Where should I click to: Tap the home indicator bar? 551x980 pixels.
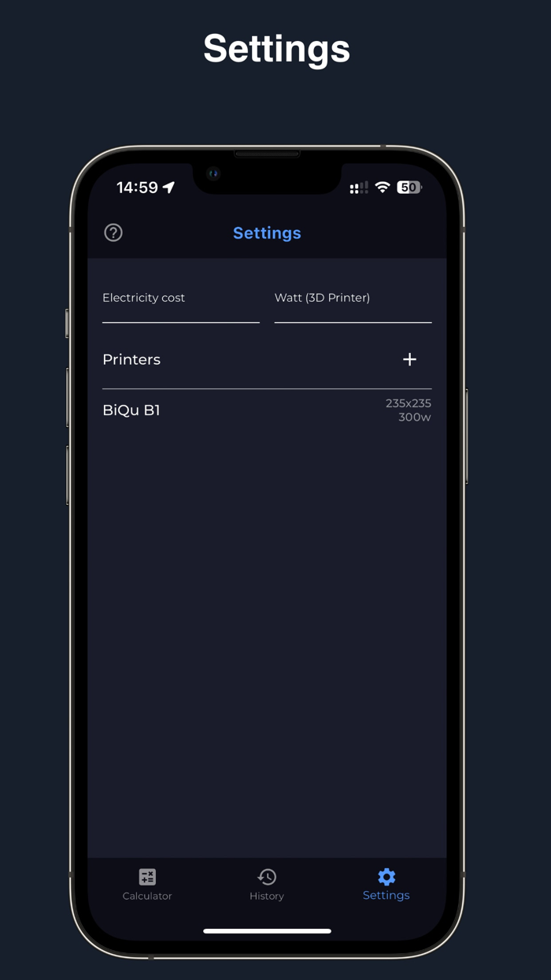[x=267, y=931]
